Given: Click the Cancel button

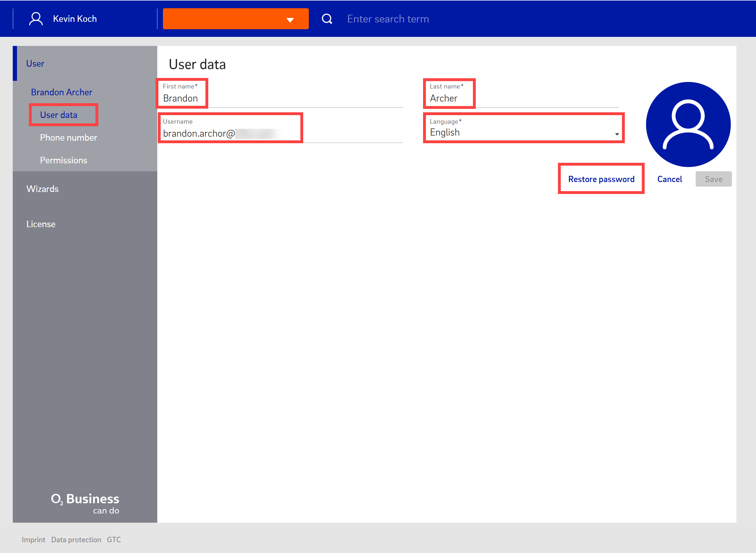Looking at the screenshot, I should click(x=669, y=179).
